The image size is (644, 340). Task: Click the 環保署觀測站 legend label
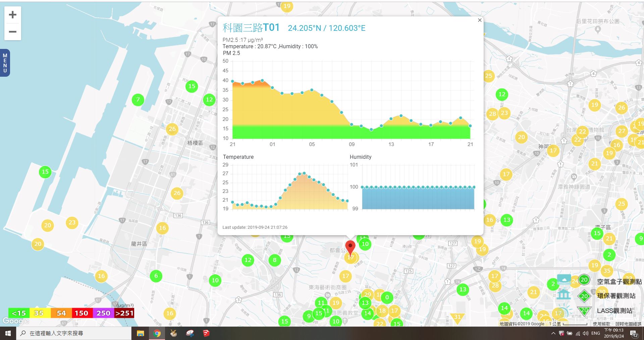click(x=616, y=296)
